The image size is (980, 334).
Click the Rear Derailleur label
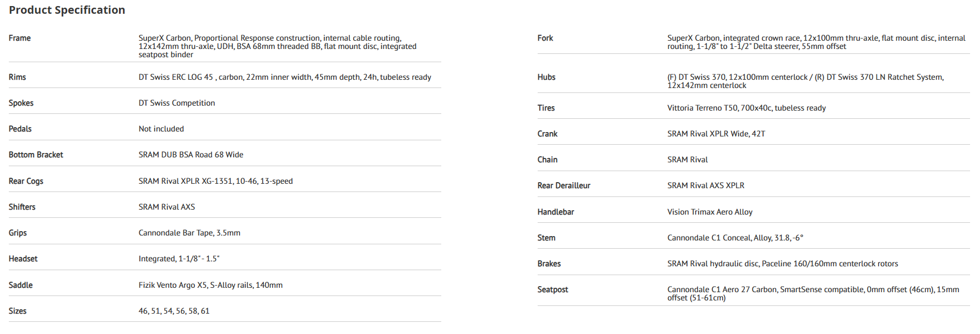tap(564, 185)
